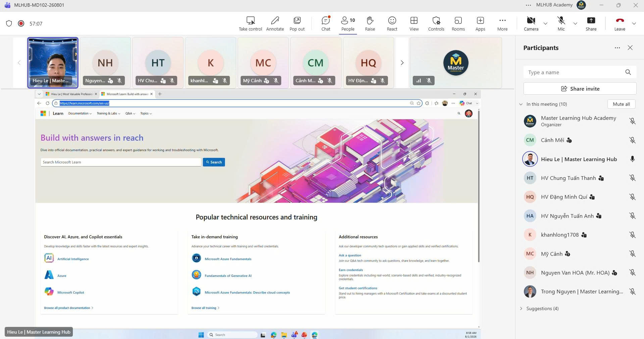Collapse the In this meeting list
The width and height of the screenshot is (644, 339).
(x=521, y=104)
